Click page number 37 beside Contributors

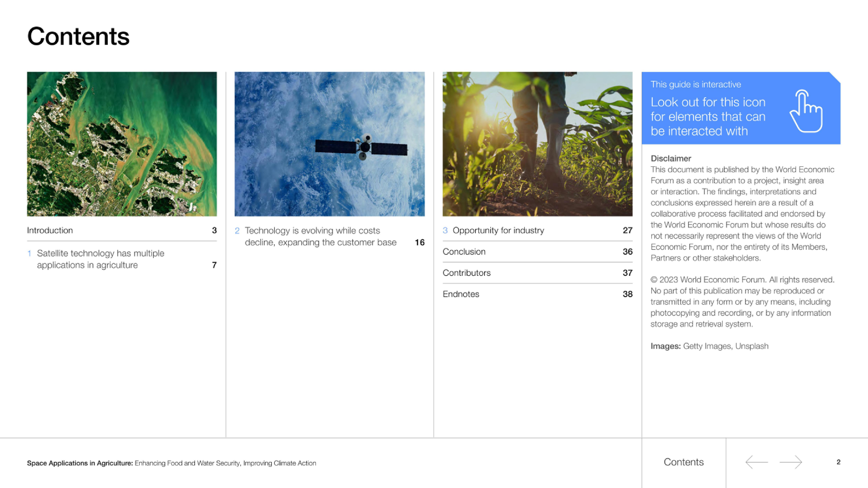pos(627,273)
